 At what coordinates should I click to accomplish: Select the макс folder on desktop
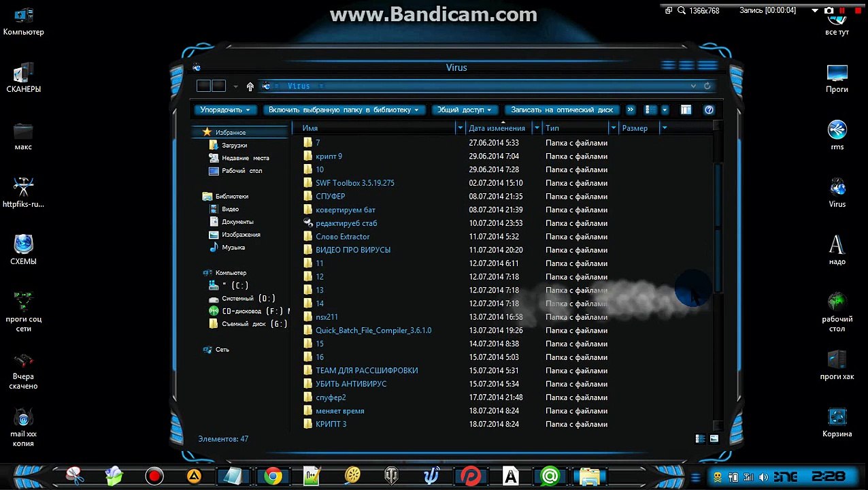tap(23, 135)
